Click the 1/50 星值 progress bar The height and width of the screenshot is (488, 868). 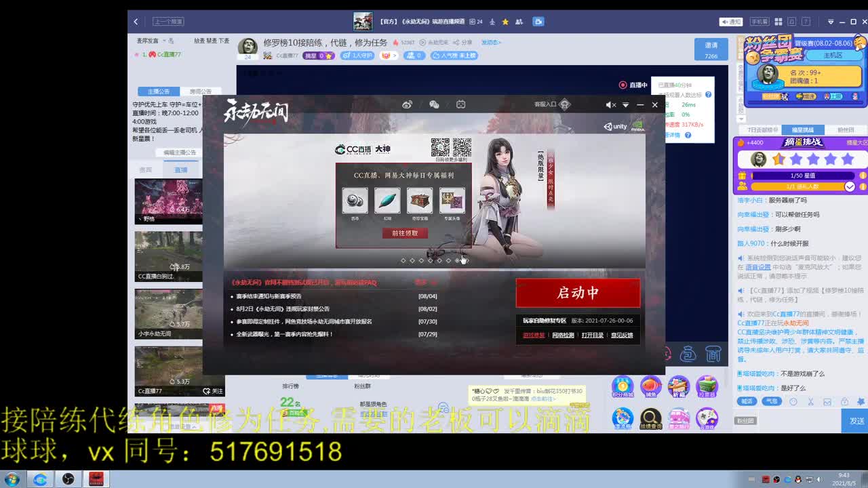(x=803, y=176)
